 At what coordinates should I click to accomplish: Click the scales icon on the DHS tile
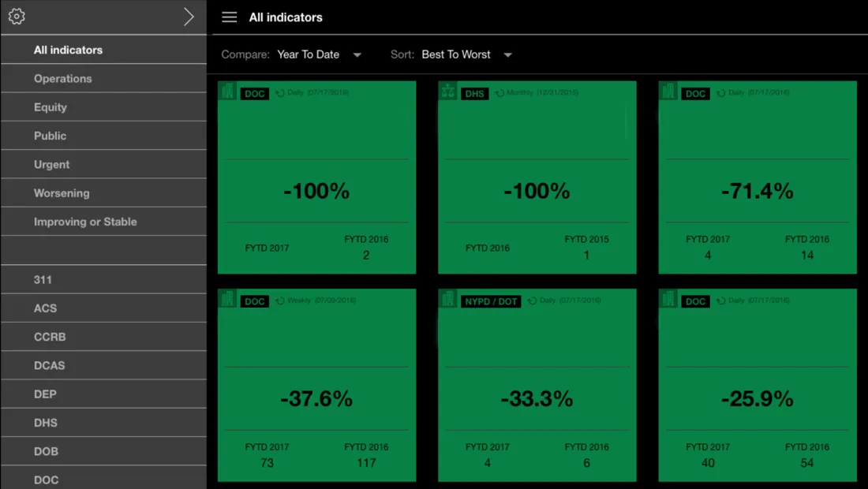[448, 91]
